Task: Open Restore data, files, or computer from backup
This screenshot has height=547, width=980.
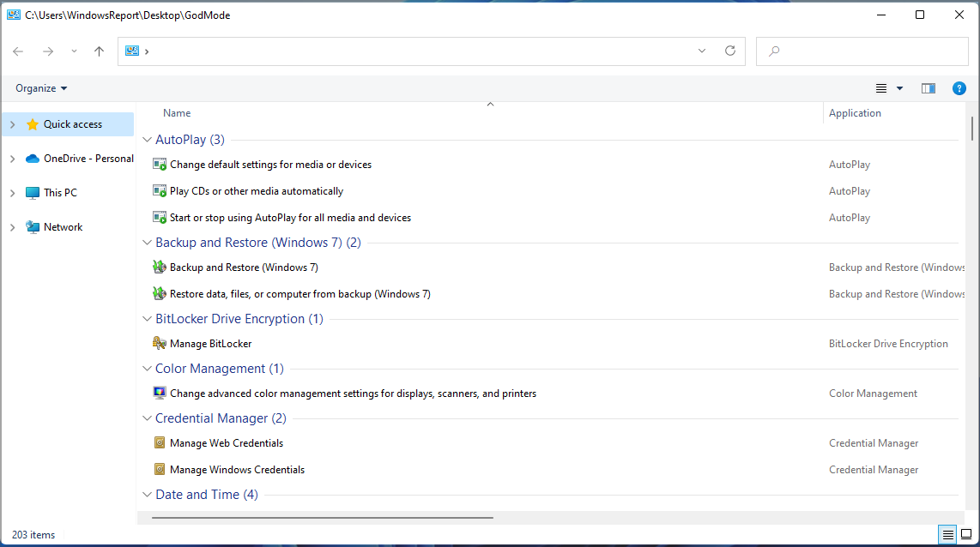Action: 300,294
